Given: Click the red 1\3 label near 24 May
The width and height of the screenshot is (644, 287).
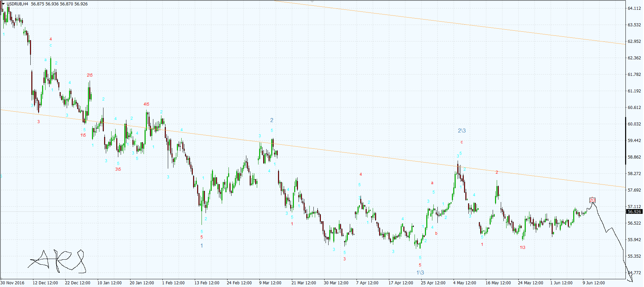Looking at the screenshot, I should point(522,248).
